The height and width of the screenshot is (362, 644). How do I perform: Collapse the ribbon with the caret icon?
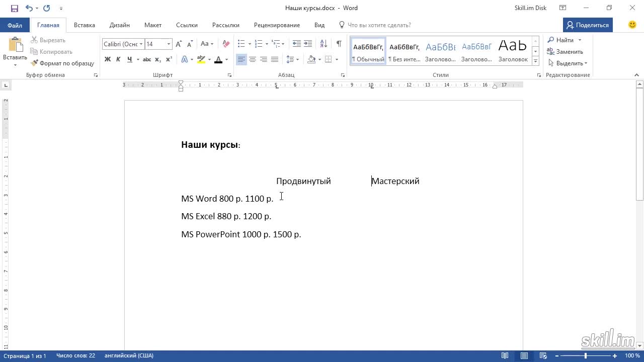(x=636, y=75)
